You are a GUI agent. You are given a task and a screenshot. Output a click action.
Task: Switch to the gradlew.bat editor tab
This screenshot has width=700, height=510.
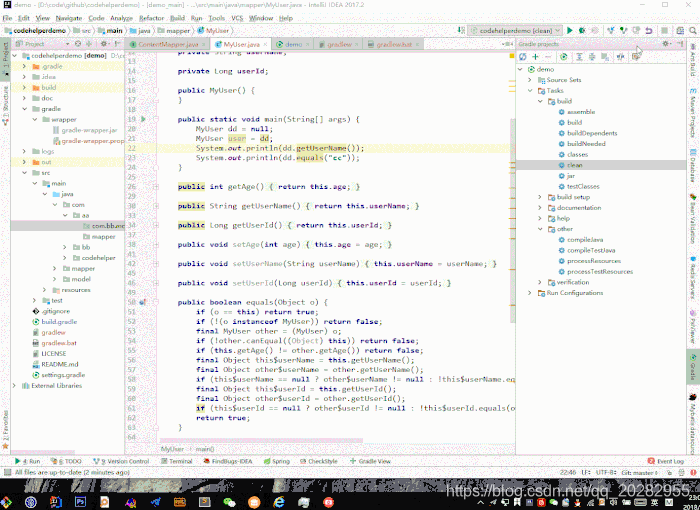(x=394, y=44)
